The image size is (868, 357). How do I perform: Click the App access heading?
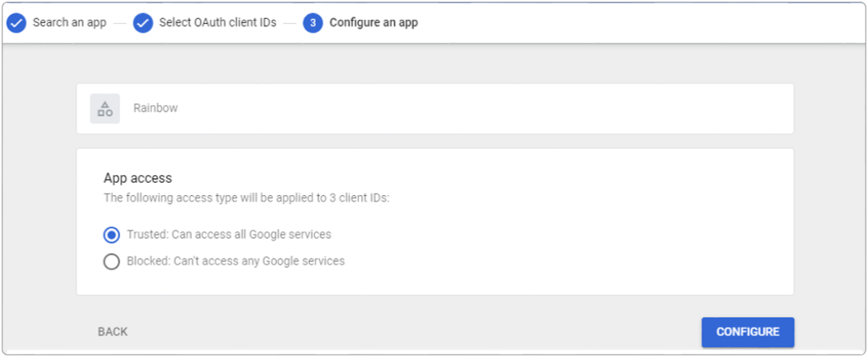[x=137, y=178]
